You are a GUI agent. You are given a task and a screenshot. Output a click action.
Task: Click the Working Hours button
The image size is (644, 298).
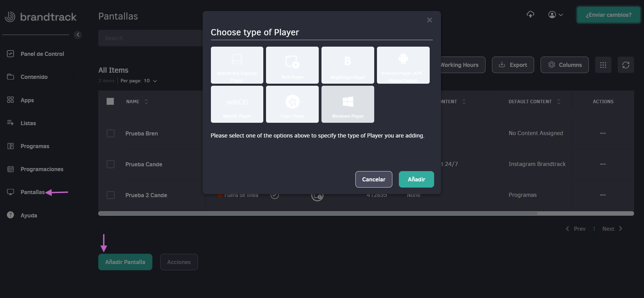[463, 65]
